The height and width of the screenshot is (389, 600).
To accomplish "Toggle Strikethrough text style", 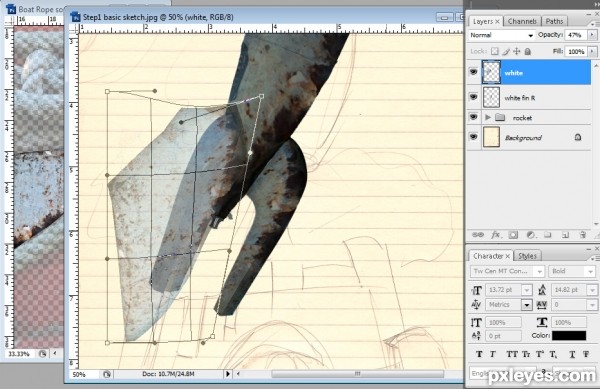I will pos(586,354).
